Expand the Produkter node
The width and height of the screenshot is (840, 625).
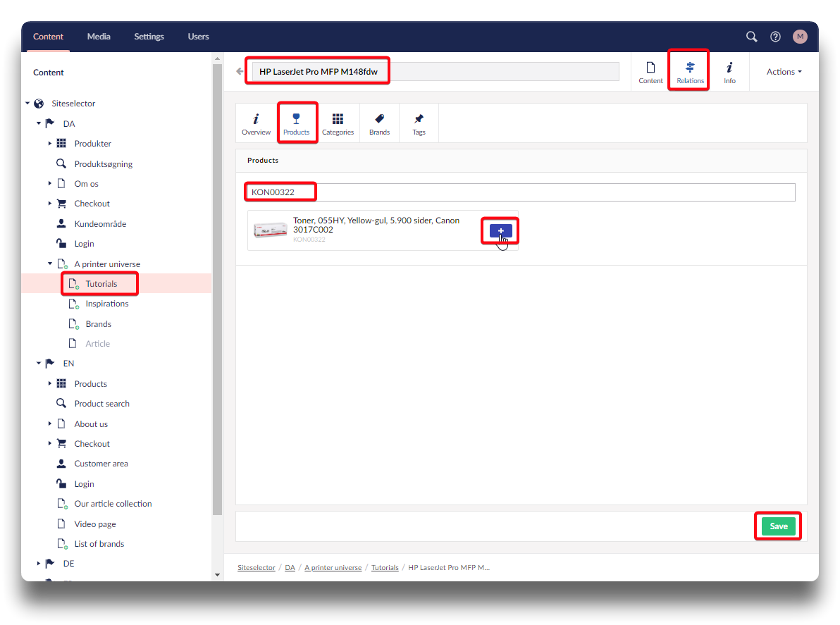tap(50, 144)
